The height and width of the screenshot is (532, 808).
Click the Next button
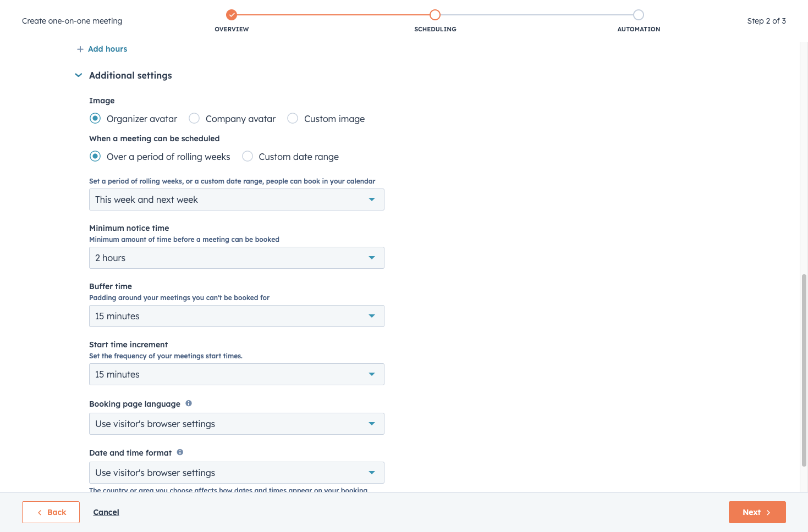tap(757, 512)
